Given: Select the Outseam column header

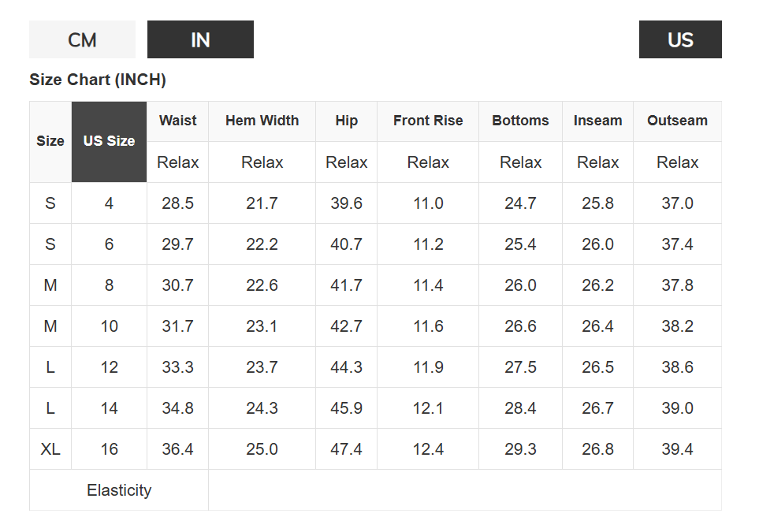Looking at the screenshot, I should pyautogui.click(x=677, y=121).
